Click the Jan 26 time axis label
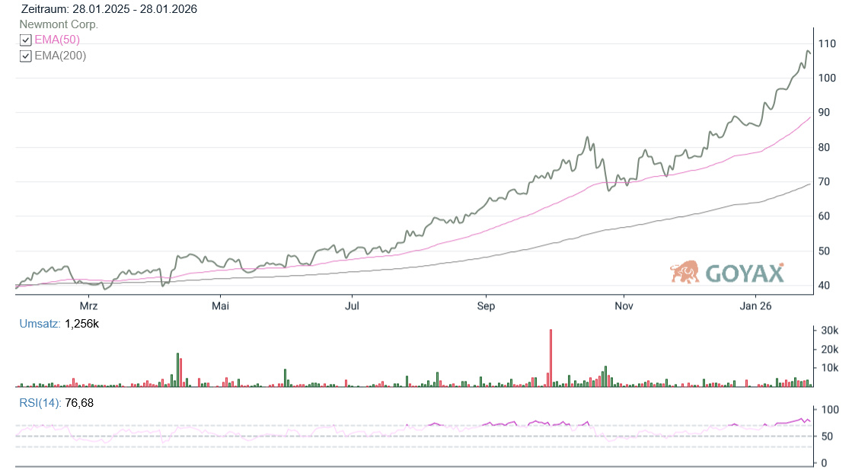 [755, 306]
